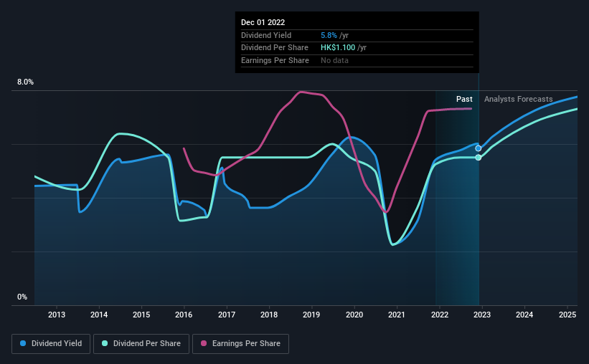Click the teal Dividend Per Share marker dot
589x364 pixels.
point(479,158)
